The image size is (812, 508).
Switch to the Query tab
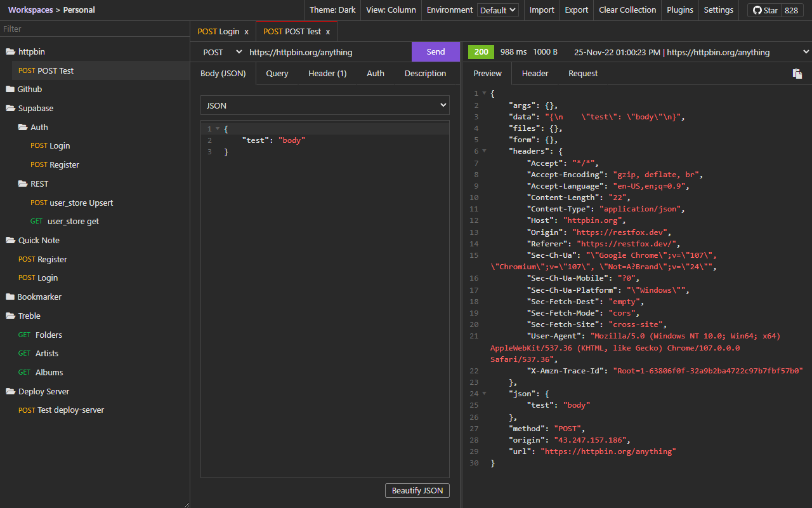[x=277, y=74]
